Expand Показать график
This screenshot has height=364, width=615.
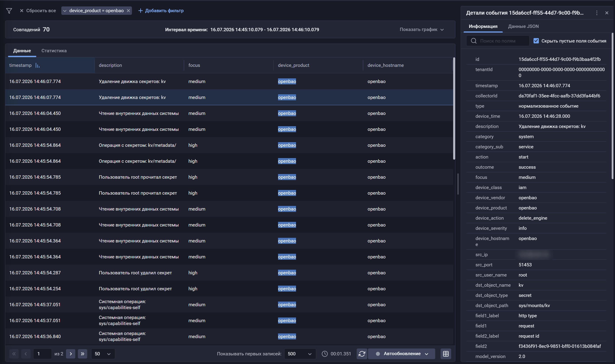pos(422,29)
